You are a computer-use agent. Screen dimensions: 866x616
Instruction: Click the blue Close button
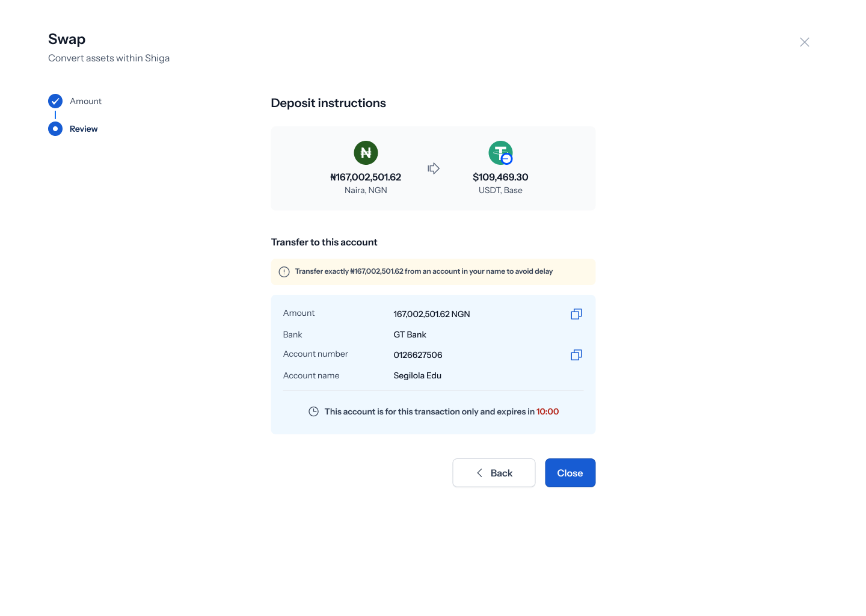570,473
